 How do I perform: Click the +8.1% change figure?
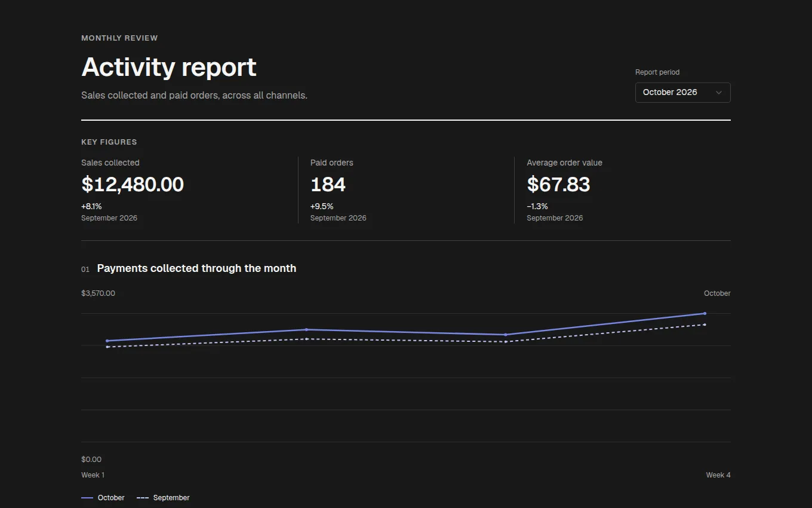91,206
